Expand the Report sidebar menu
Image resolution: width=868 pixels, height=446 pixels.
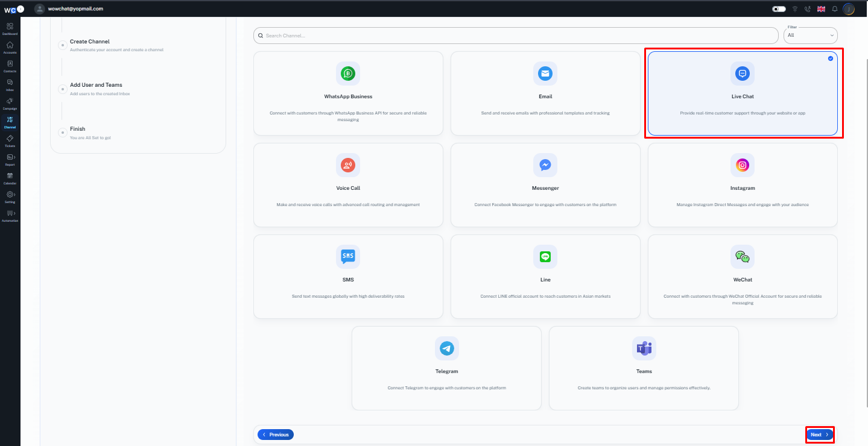[10, 159]
